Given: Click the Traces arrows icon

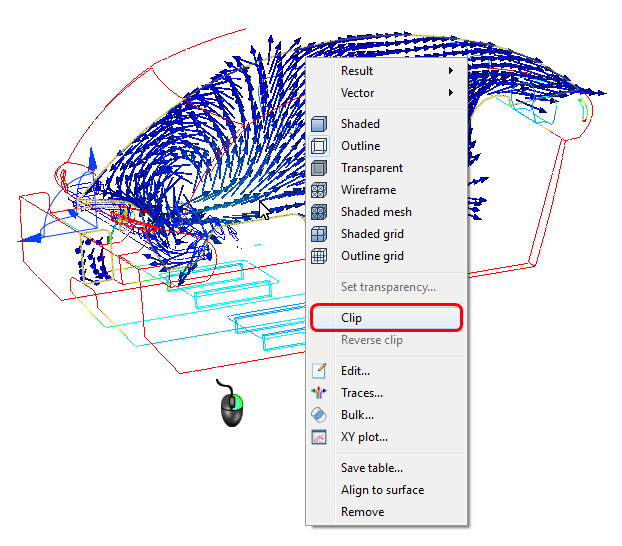Looking at the screenshot, I should point(319,393).
